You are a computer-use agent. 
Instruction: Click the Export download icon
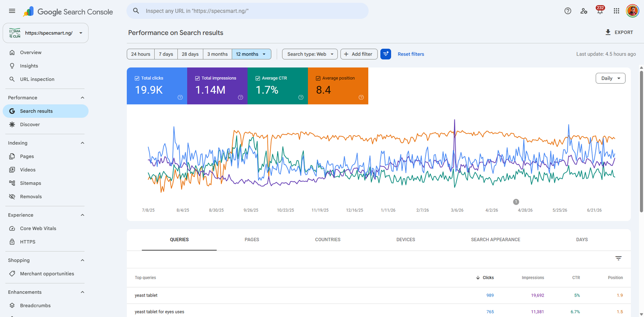click(608, 32)
